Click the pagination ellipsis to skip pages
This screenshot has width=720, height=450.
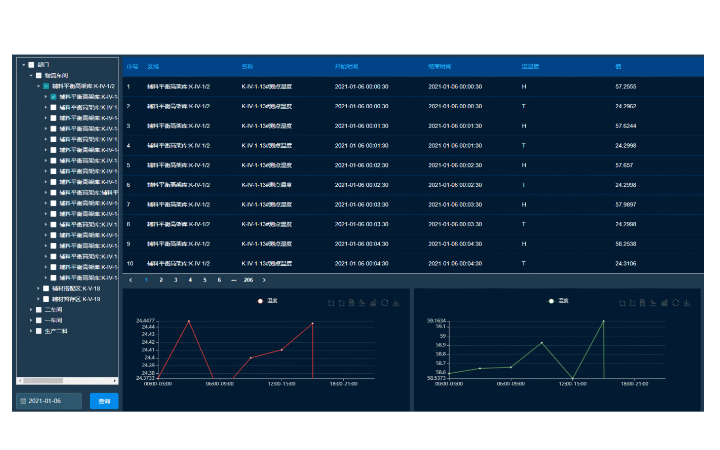234,280
